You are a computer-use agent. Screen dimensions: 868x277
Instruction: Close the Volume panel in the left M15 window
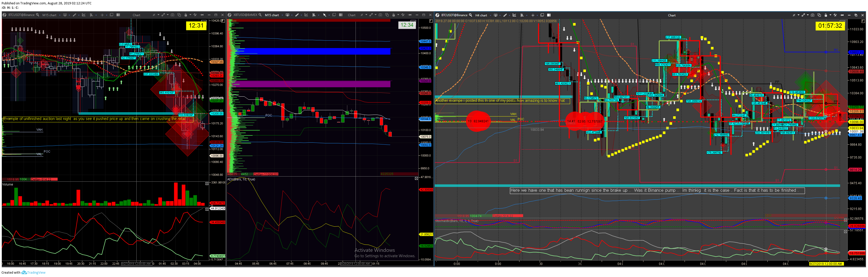(207, 183)
